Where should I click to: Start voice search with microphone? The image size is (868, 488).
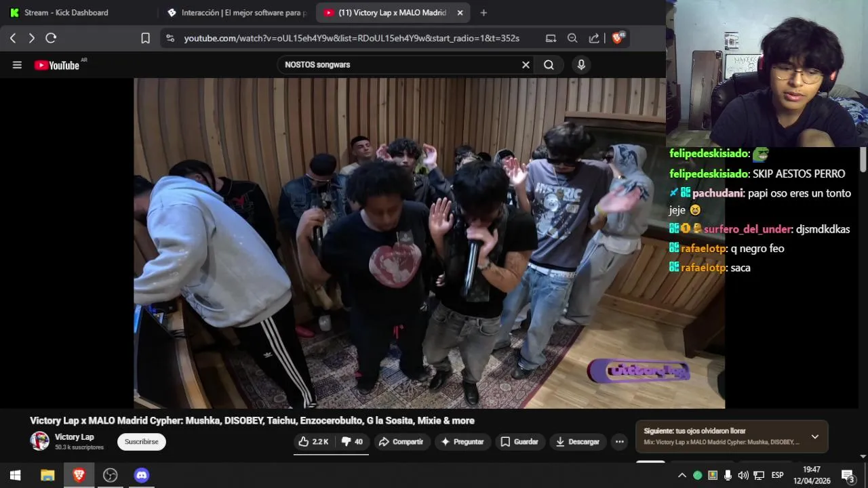(x=580, y=65)
